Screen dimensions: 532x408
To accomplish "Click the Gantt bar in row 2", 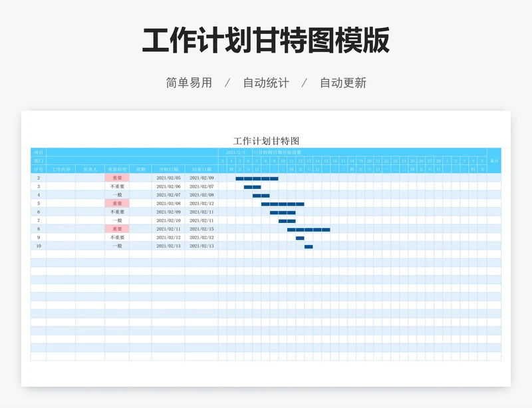I will 257,178.
